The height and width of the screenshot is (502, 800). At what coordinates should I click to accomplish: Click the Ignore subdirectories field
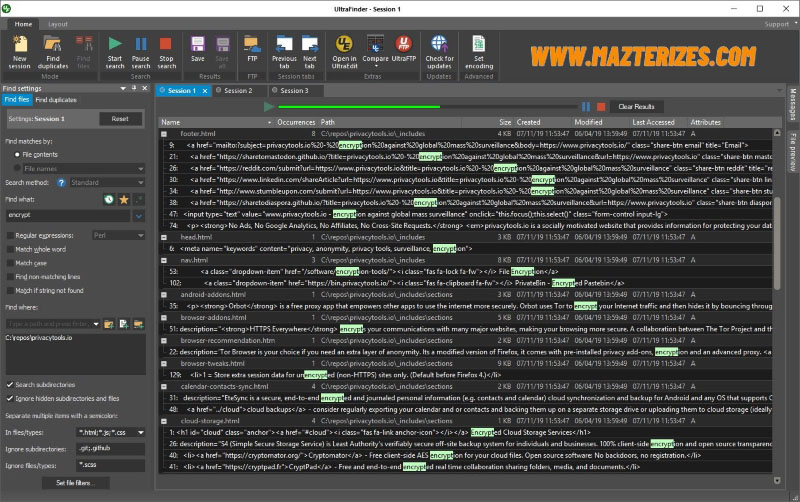pyautogui.click(x=111, y=449)
